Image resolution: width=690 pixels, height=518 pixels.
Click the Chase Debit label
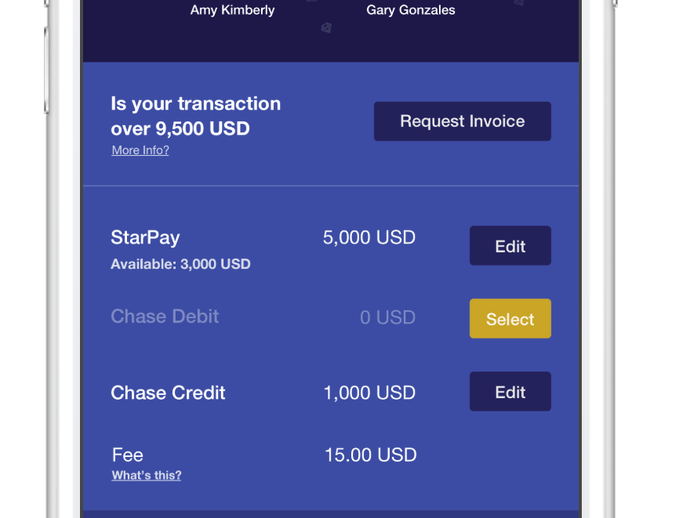(x=164, y=317)
